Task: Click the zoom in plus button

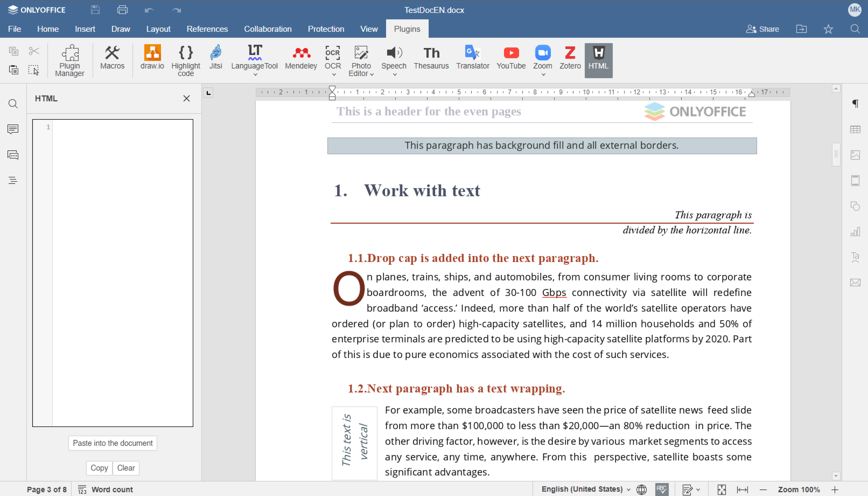Action: (835, 489)
